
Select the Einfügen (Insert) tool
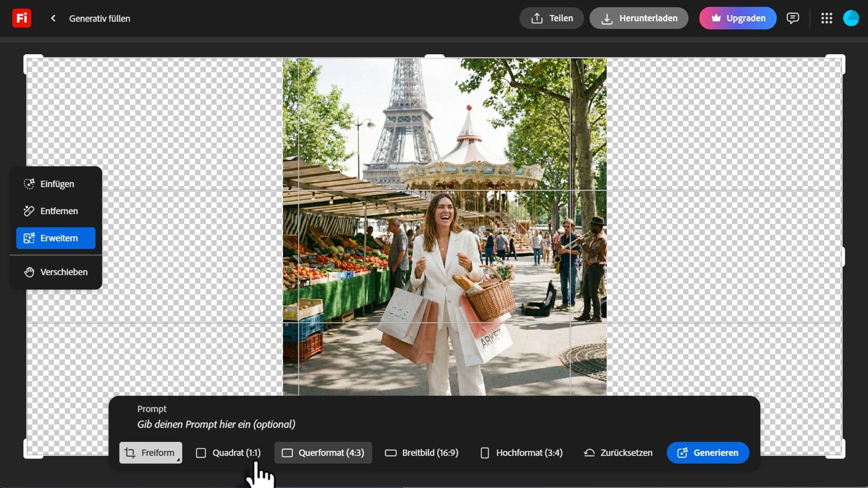pyautogui.click(x=56, y=184)
